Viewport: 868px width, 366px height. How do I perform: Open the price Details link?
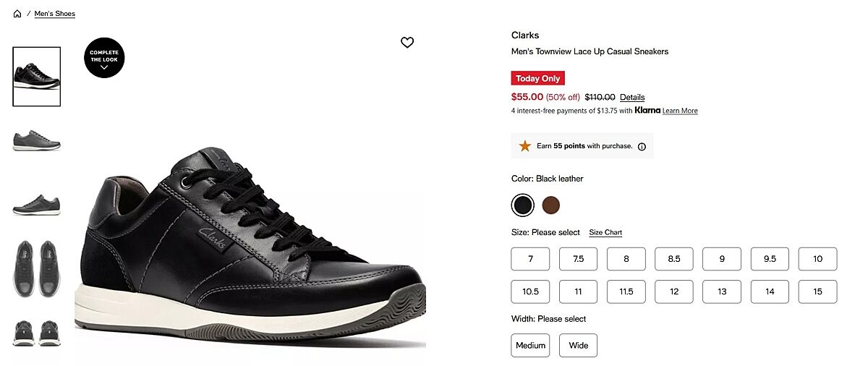(x=632, y=98)
